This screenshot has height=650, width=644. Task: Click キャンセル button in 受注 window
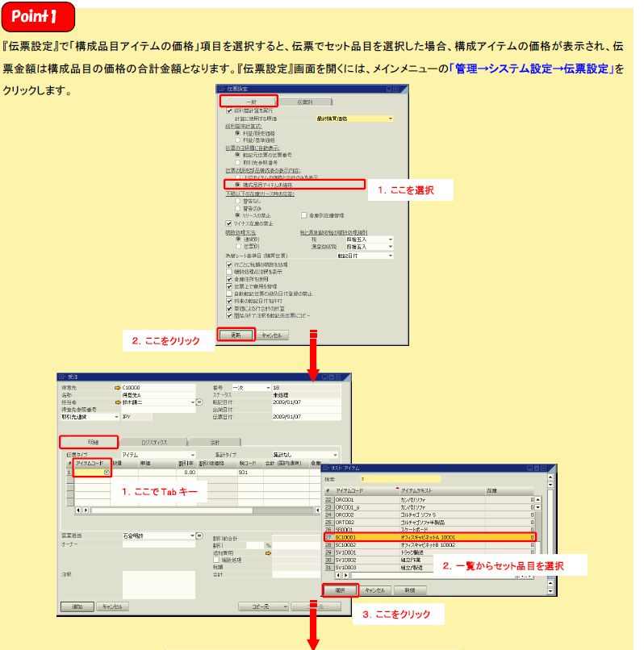pos(112,606)
